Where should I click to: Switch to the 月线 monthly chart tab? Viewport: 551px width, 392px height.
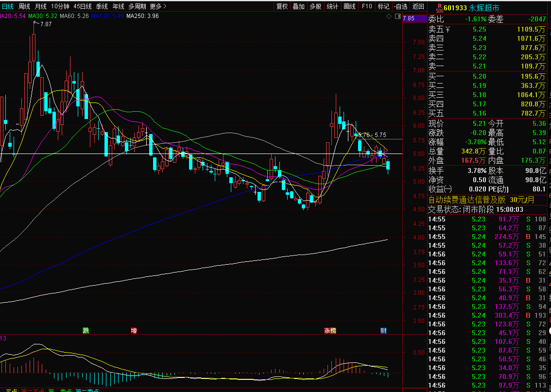pyautogui.click(x=41, y=6)
